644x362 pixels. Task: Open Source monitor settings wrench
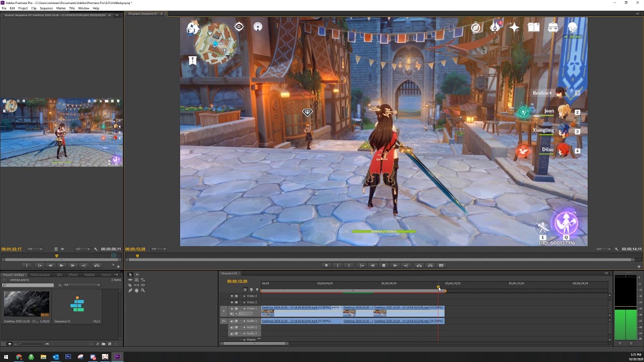(95, 249)
